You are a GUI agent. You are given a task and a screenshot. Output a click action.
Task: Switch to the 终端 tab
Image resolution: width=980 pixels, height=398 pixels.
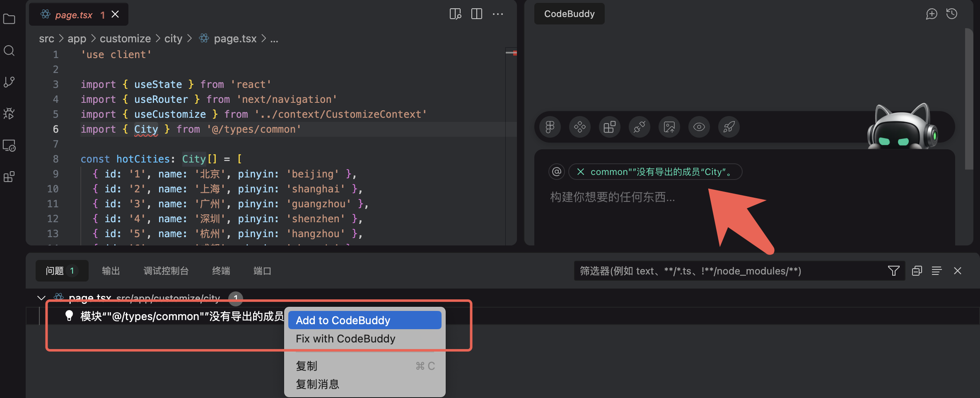[x=221, y=271]
